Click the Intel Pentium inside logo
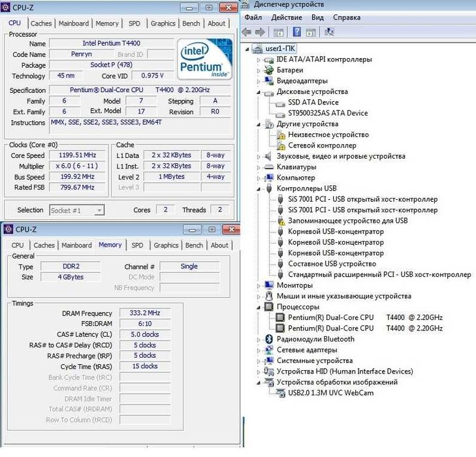 click(204, 59)
